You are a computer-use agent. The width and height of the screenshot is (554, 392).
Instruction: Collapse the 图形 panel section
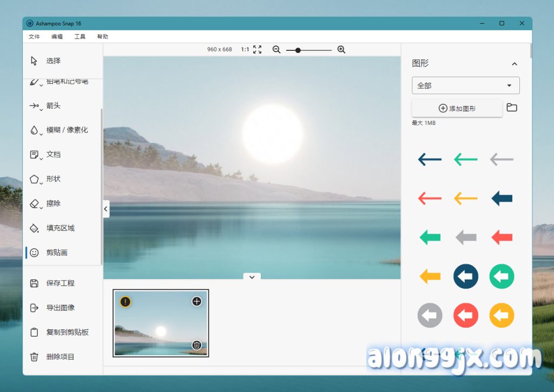pos(515,64)
